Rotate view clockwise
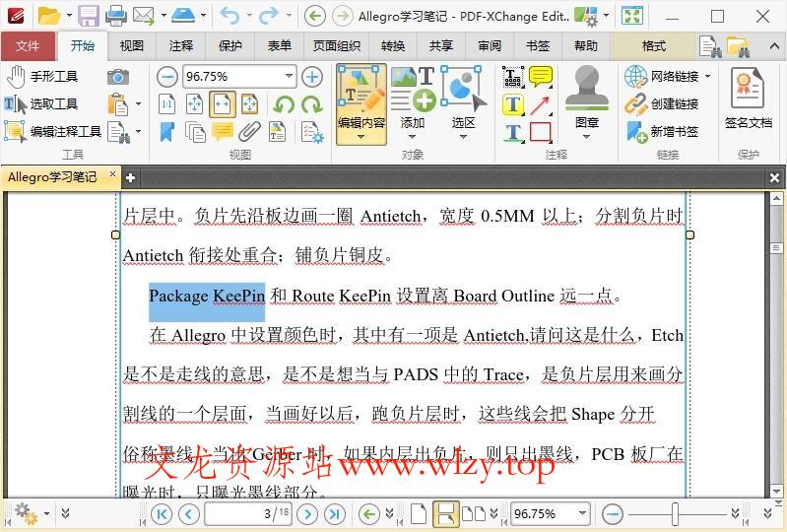Viewport: 787px width, 532px height. [312, 104]
